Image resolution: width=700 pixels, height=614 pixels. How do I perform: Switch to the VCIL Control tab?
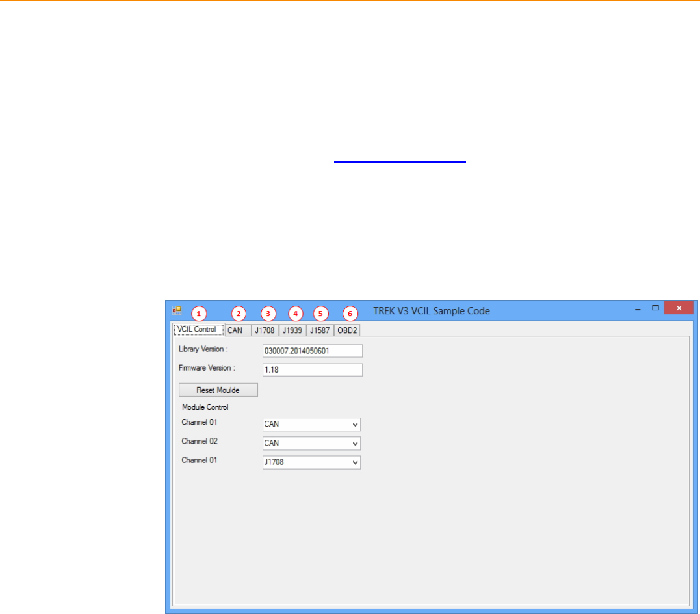tap(199, 329)
